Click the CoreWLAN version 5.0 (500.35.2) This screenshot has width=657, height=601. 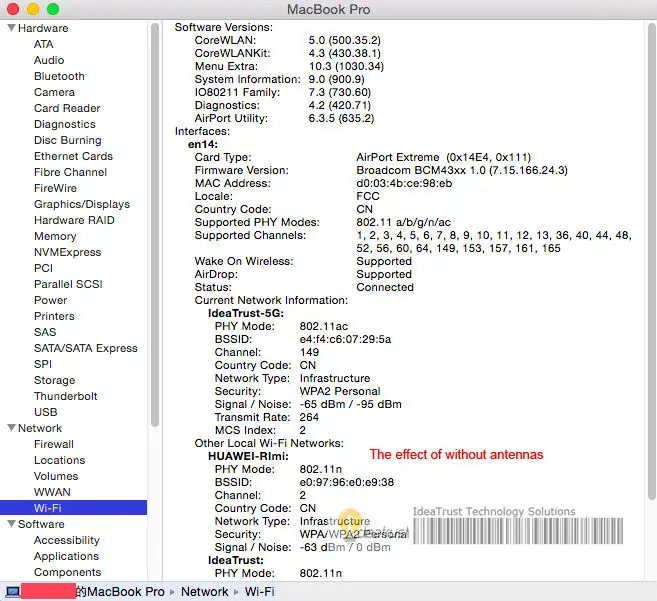[344, 40]
